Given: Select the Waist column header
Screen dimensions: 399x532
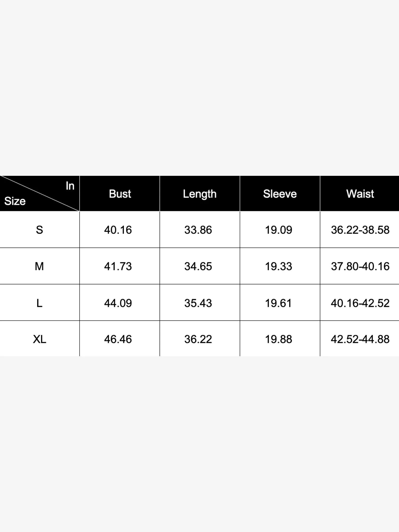Looking at the screenshot, I should click(x=360, y=194).
